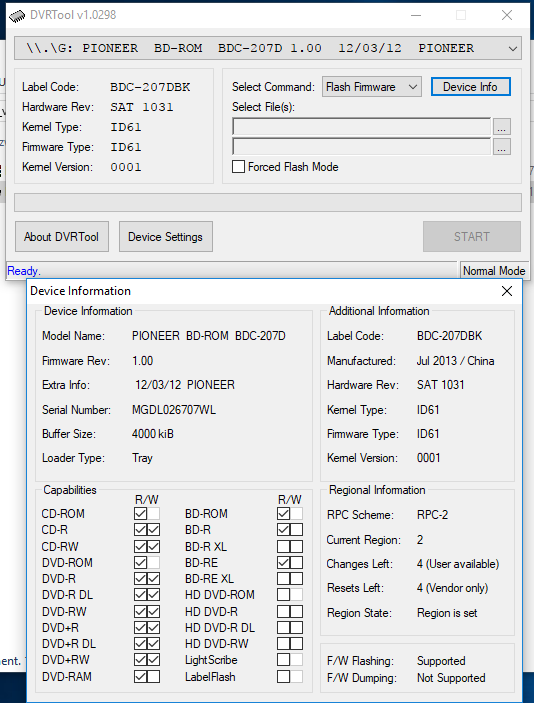Click the Firmware Rev '1.00' value
Viewport: 534px width, 703px height.
click(143, 361)
